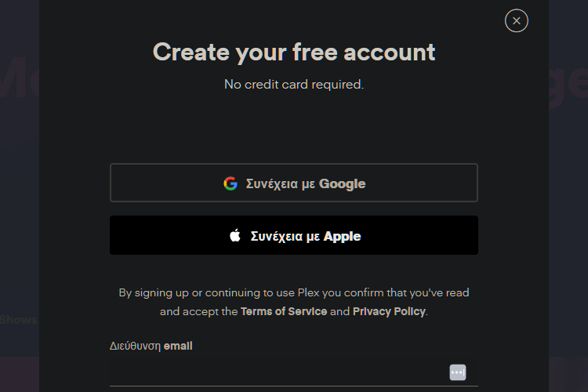The image size is (588, 392).
Task: Focus the email address input field
Action: pyautogui.click(x=294, y=372)
